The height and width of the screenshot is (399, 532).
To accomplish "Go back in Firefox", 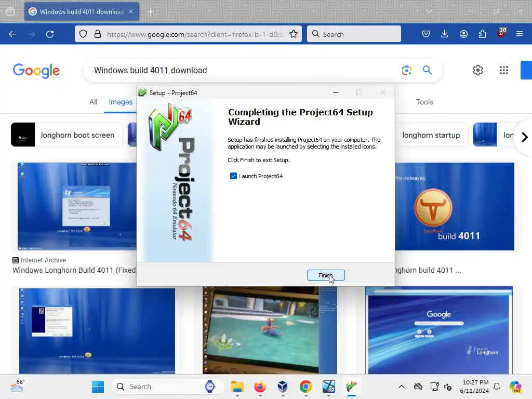I will pos(12,34).
